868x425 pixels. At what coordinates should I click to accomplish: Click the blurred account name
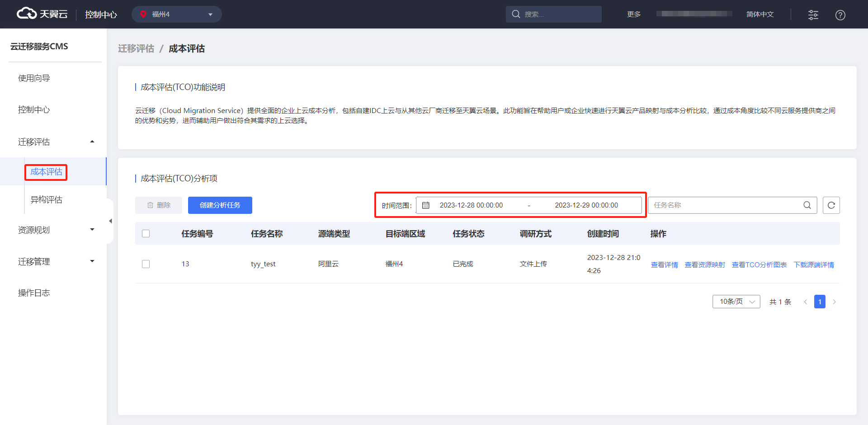[694, 14]
